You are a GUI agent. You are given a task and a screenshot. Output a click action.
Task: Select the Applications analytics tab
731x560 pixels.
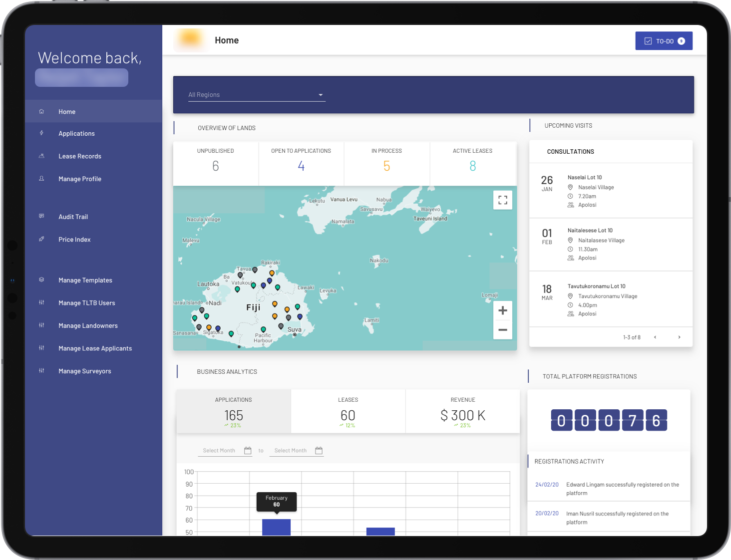click(234, 411)
